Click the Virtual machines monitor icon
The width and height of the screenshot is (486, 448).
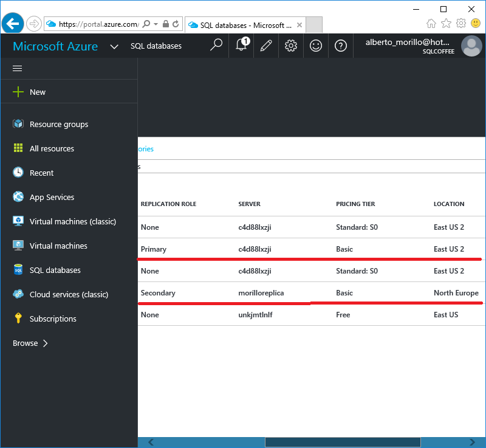point(18,245)
